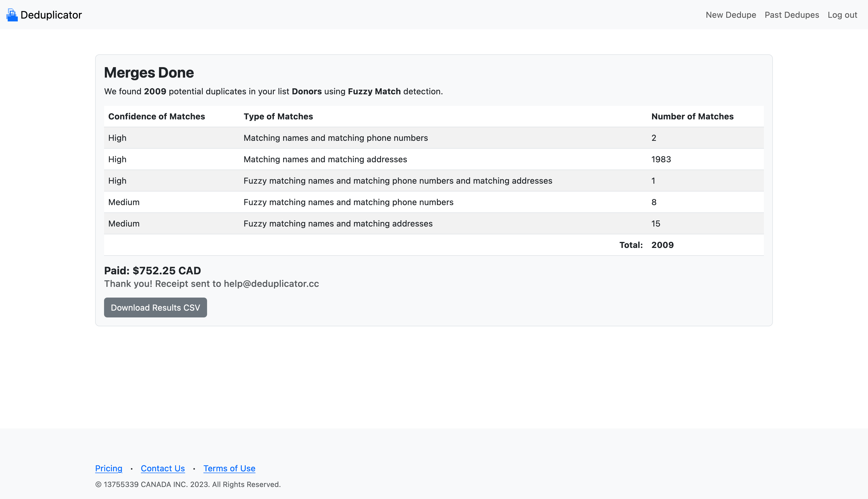Click the Paid $752.25 CAD text
Screen dimensions: 868x499
point(152,270)
